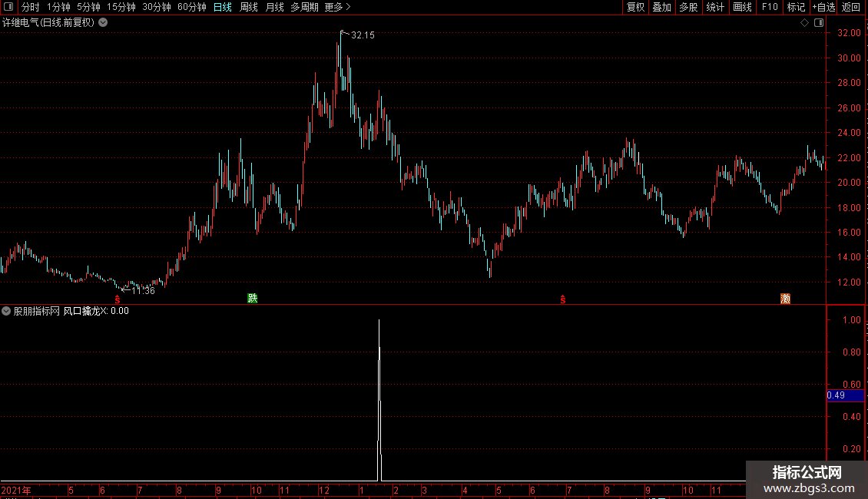Switch to 60分钟 timeframe
The image size is (868, 499).
(x=191, y=7)
